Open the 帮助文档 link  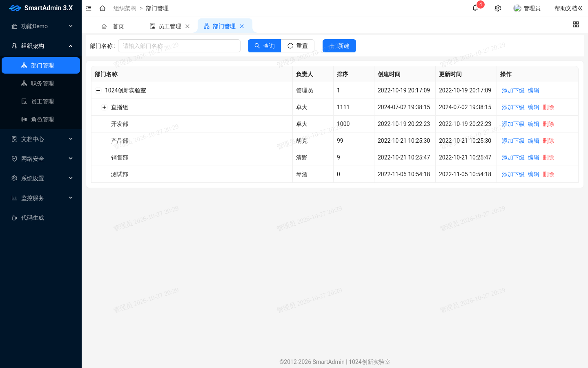point(566,8)
